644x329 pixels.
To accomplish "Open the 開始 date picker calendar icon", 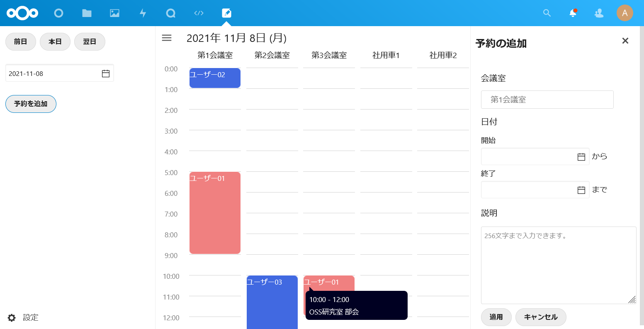I will tap(581, 157).
